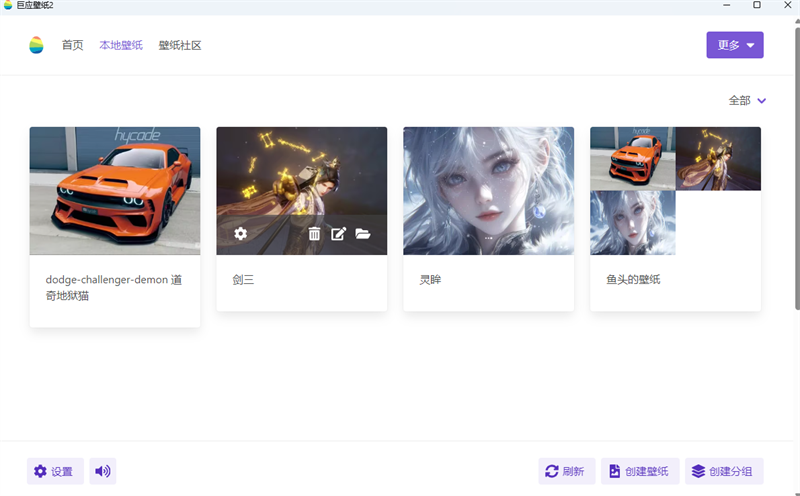Screen dimensions: 800x496
Task: Click the 刷新 refresh button
Action: [x=566, y=471]
